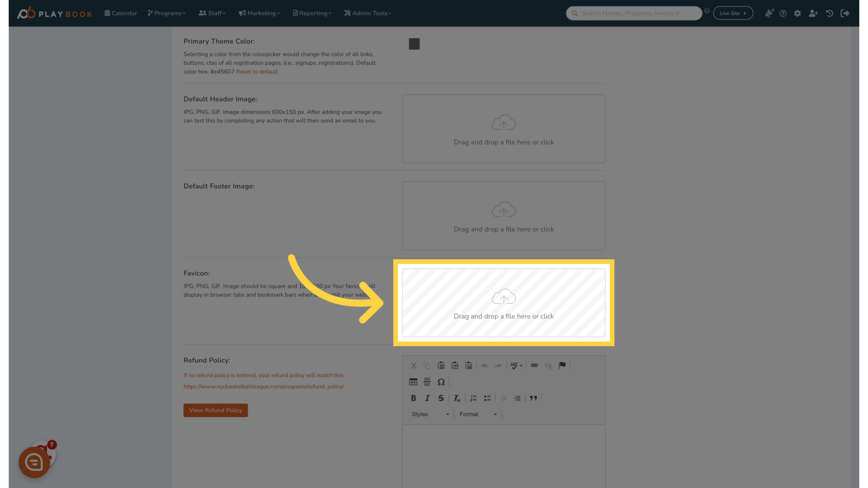
Task: Click the special characters omega icon
Action: pyautogui.click(x=441, y=381)
